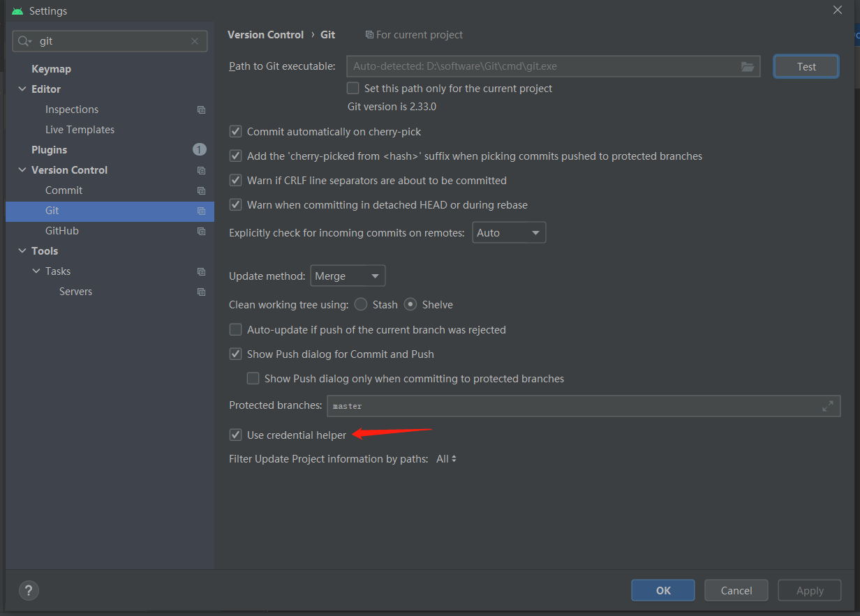Open the Update method 'Merge' dropdown
The width and height of the screenshot is (860, 616).
348,276
